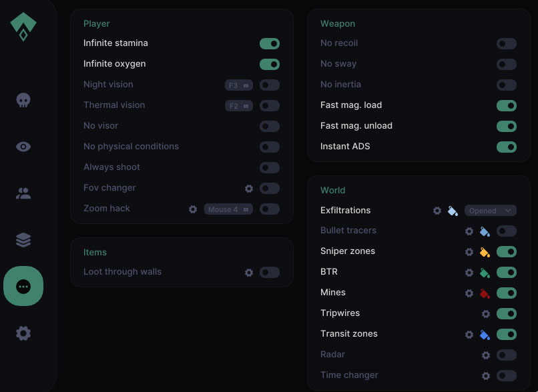Pick the Sniper zones yellow color
The height and width of the screenshot is (392, 538).
click(x=485, y=252)
